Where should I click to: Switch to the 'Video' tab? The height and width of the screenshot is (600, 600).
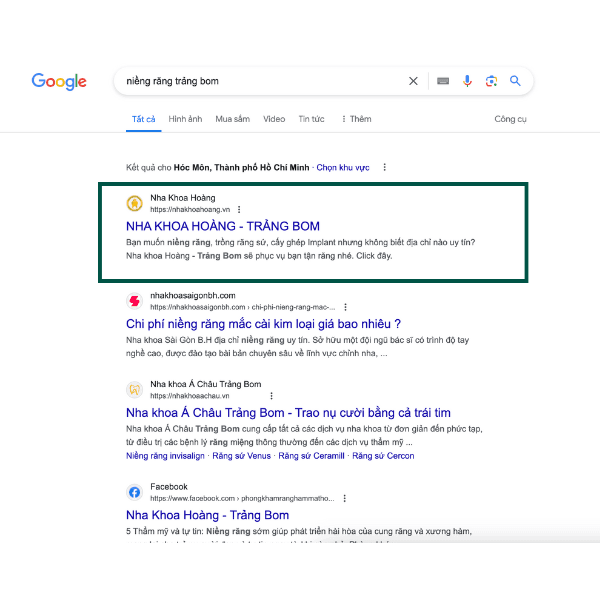point(274,119)
